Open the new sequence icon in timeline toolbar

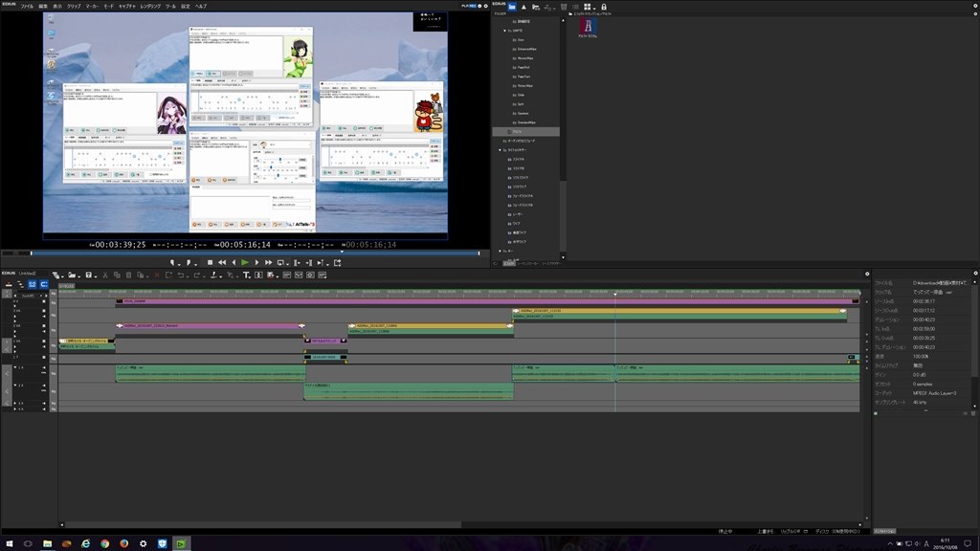(x=56, y=275)
